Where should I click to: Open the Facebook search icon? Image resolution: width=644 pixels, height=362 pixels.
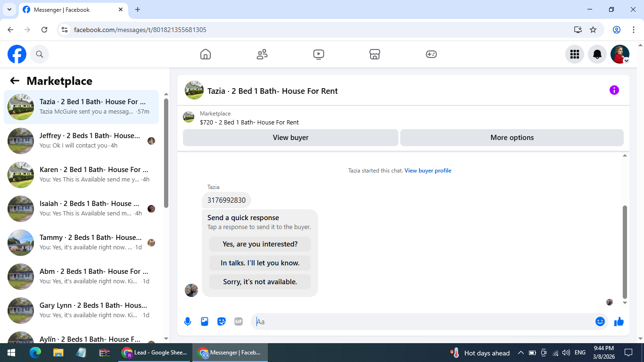(x=40, y=54)
